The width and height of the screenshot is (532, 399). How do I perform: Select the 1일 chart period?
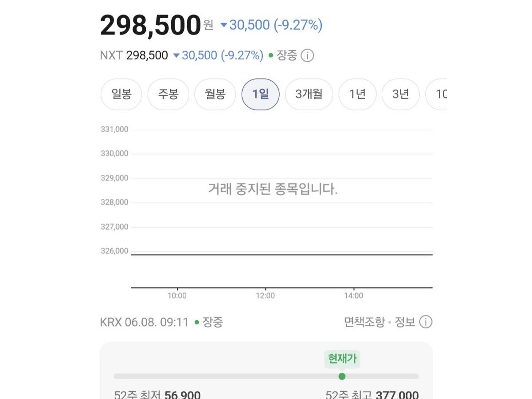click(x=261, y=94)
